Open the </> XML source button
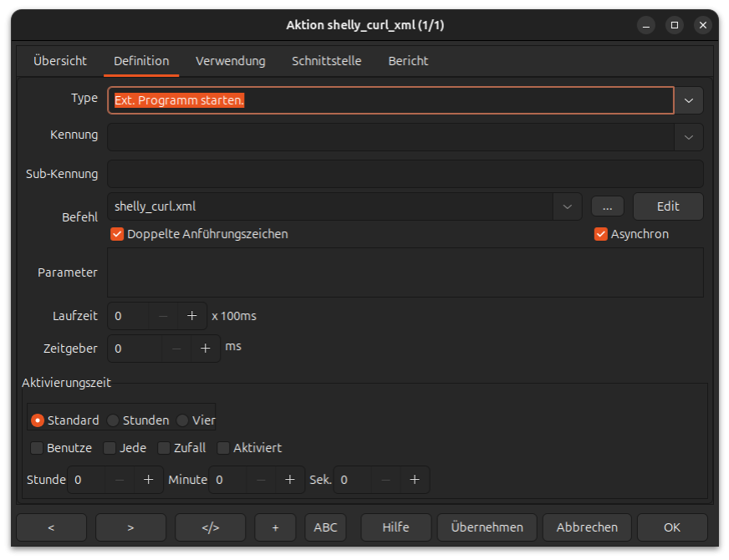The width and height of the screenshot is (729, 560). [211, 527]
